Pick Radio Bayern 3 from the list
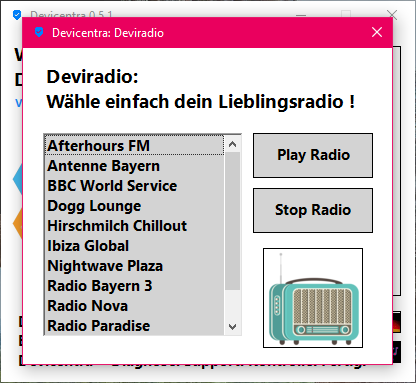 (134, 286)
